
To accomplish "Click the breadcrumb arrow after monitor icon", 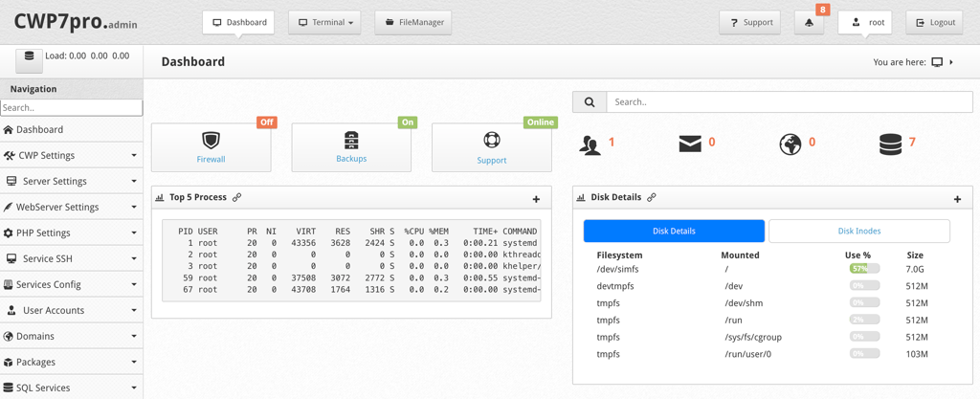I will [951, 62].
